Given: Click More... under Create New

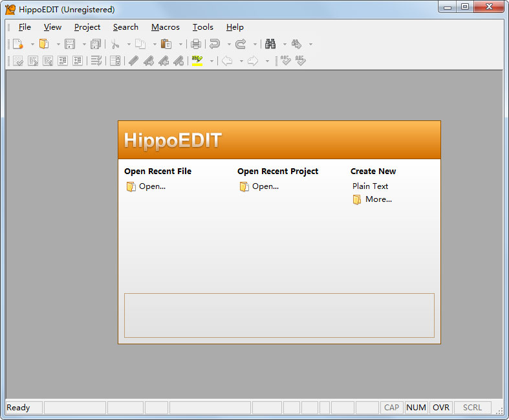Looking at the screenshot, I should coord(378,199).
